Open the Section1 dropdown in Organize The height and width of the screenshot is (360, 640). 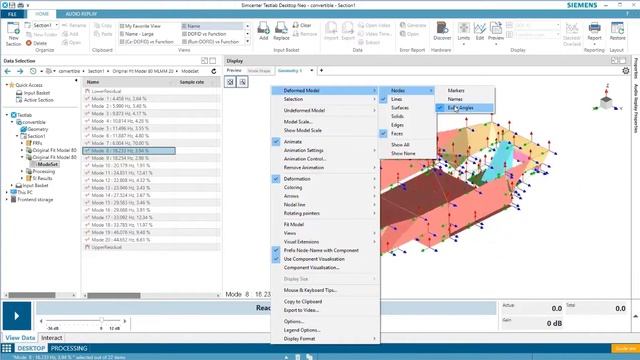click(x=56, y=25)
